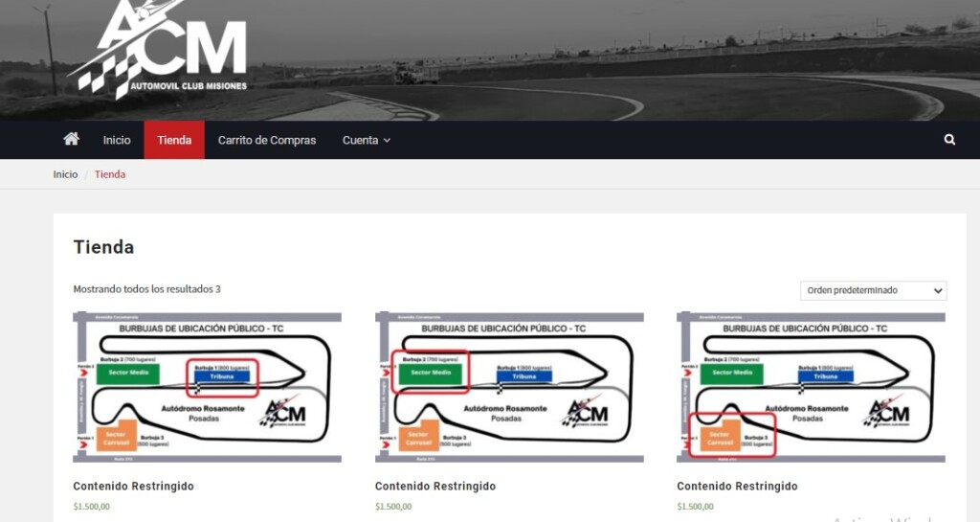This screenshot has height=522, width=980.
Task: Click the third product's $1.500,00 price
Action: 695,507
